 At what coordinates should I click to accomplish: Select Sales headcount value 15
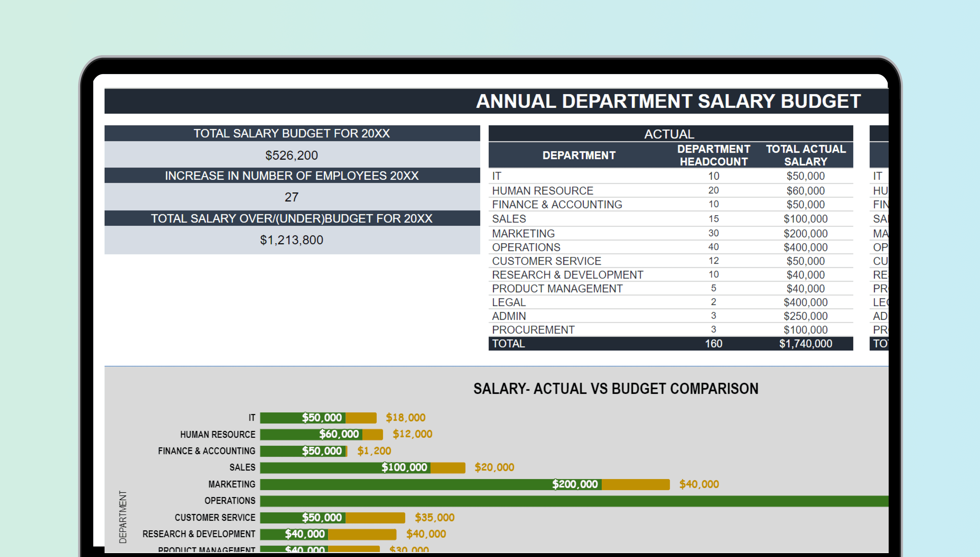714,219
